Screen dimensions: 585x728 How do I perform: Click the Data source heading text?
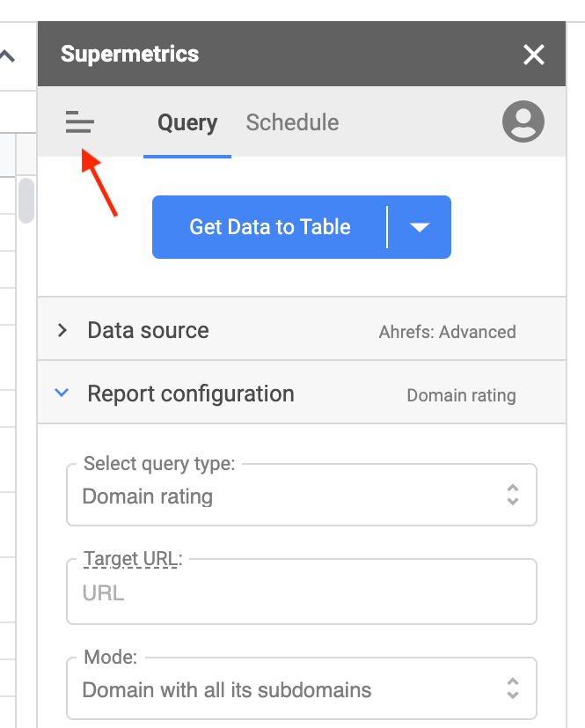[148, 330]
